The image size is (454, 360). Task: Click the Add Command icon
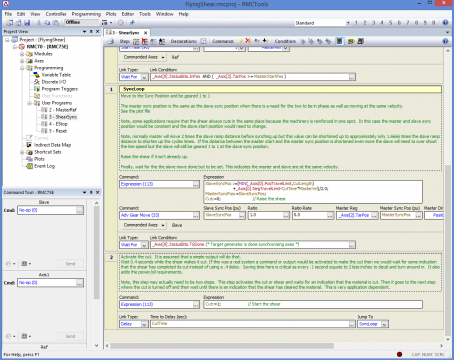click(x=240, y=41)
